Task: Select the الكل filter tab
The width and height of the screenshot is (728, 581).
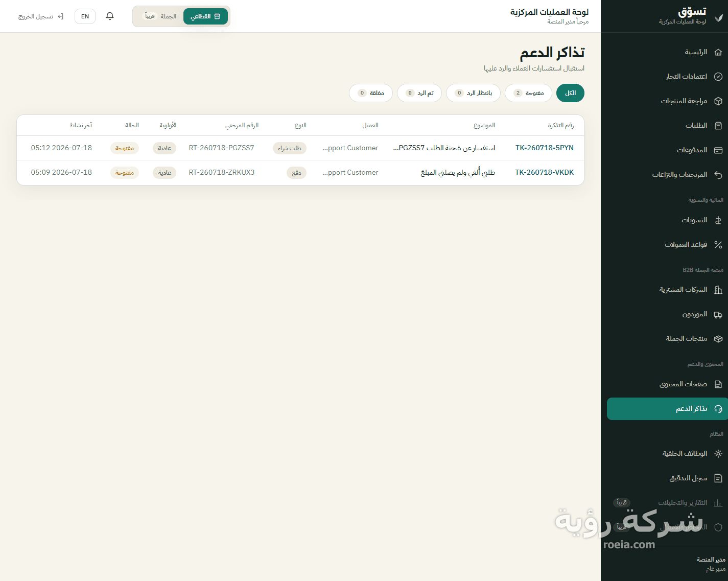Action: [570, 93]
